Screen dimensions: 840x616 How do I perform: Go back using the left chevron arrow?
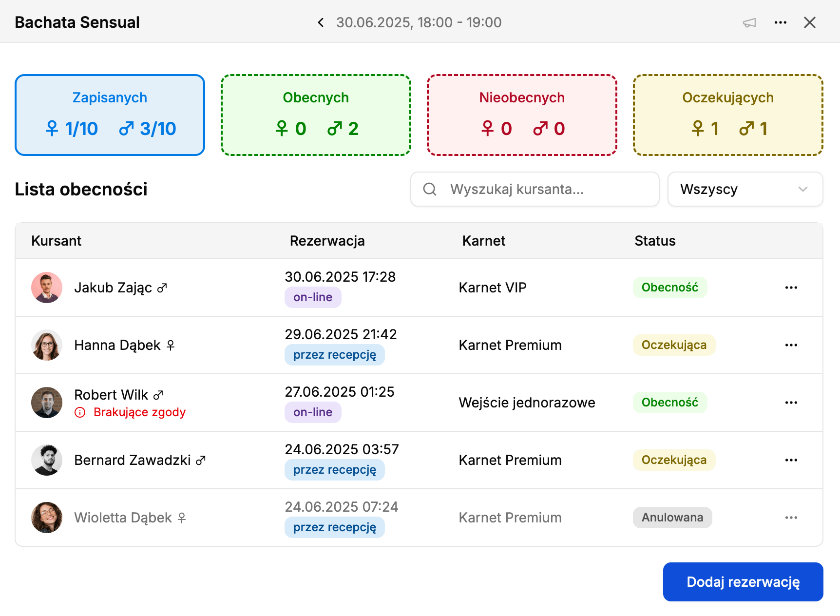point(321,22)
